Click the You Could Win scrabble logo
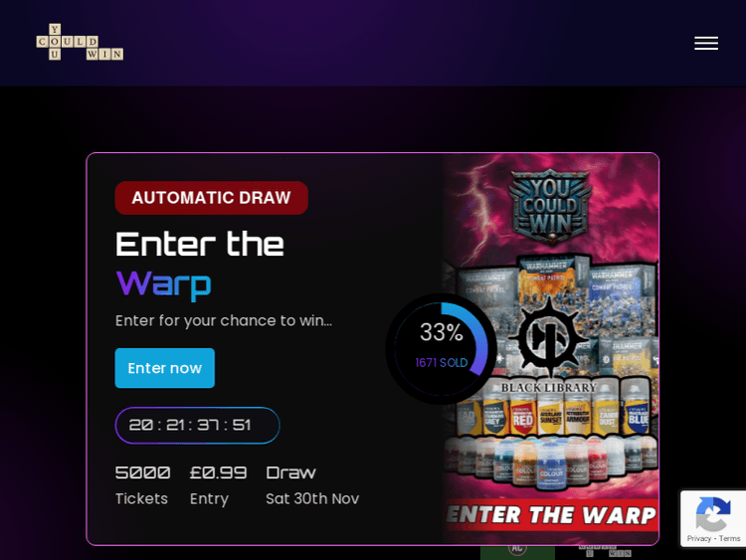 tap(80, 42)
